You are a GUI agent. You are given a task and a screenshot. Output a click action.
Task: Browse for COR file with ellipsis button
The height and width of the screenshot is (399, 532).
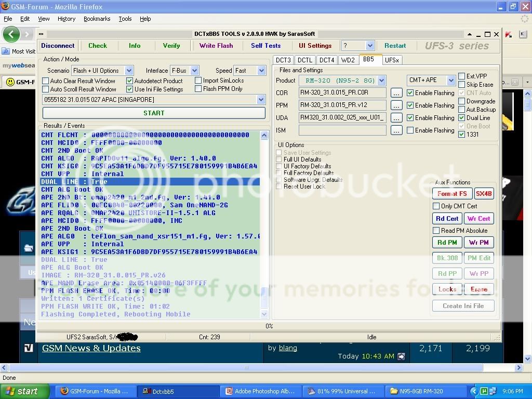click(x=396, y=92)
